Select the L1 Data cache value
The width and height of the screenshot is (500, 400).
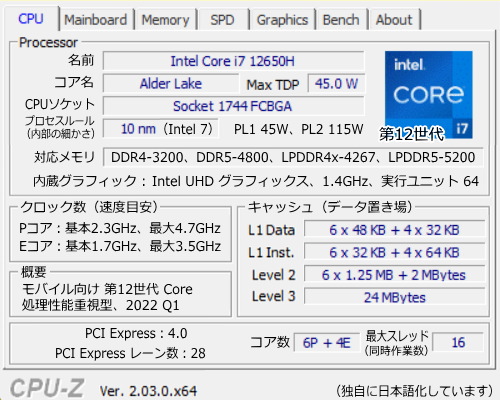394,230
